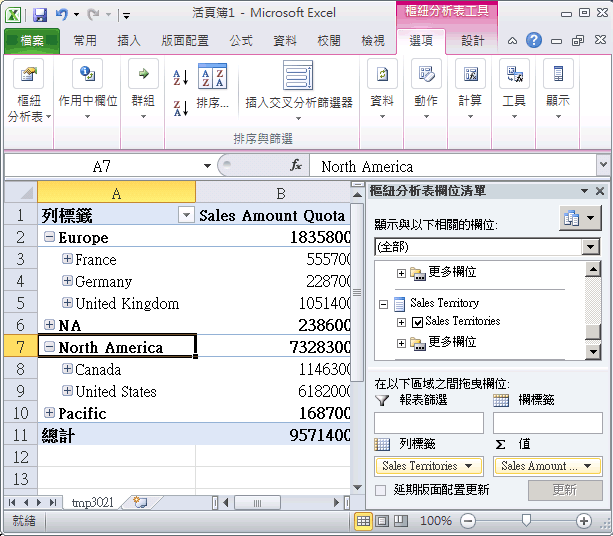
Task: Go to the first sheet navigation arrow
Action: [x=12, y=502]
